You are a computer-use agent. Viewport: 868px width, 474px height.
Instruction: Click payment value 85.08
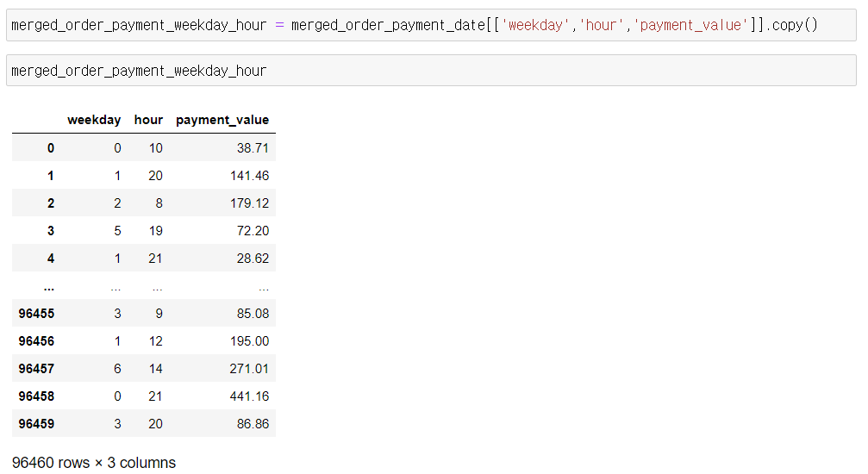[x=253, y=314]
